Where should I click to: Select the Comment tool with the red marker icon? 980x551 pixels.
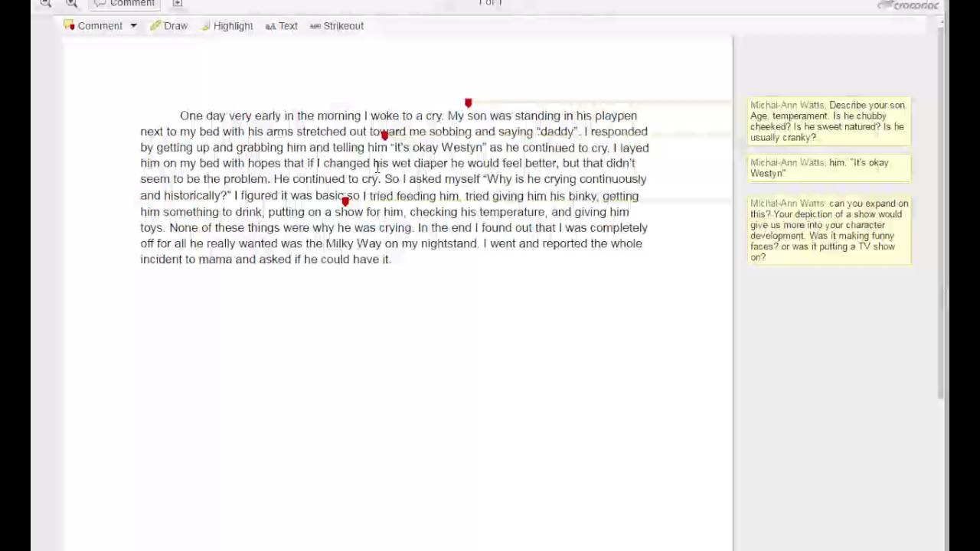coord(93,26)
